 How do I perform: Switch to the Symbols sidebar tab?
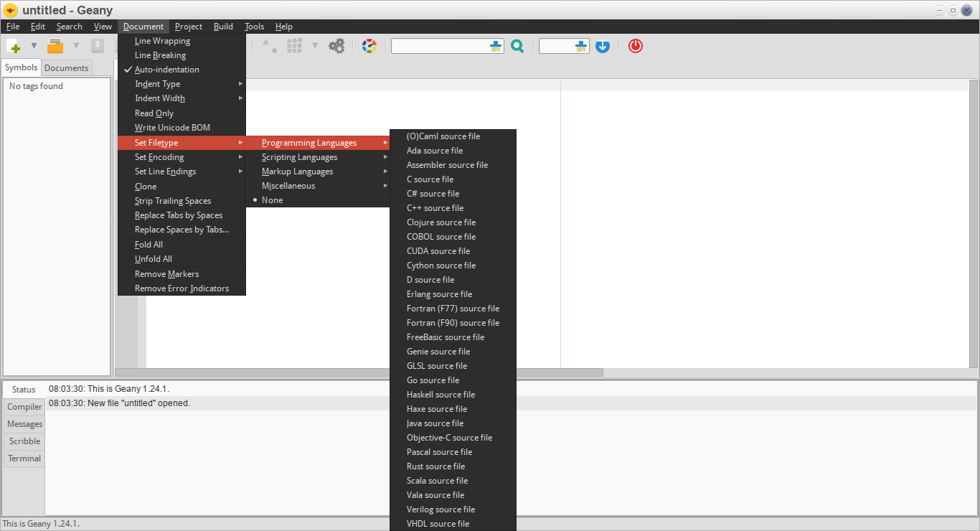coord(22,67)
